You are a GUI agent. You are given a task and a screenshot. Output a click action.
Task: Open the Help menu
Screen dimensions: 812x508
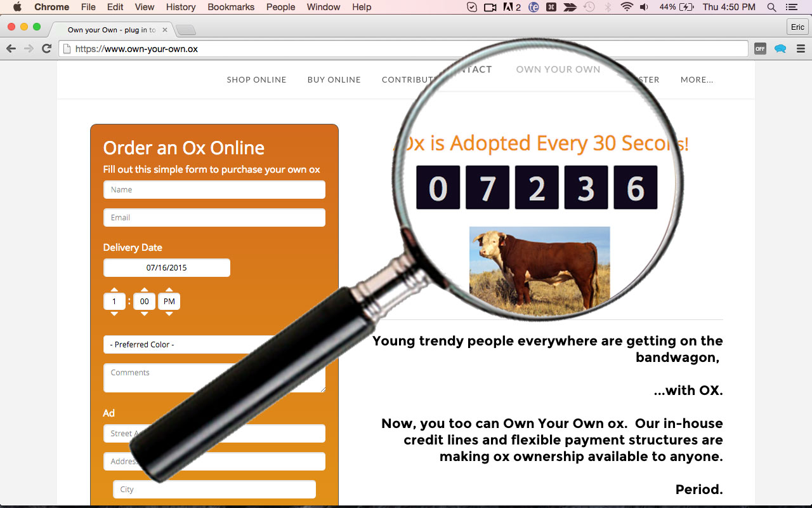click(362, 7)
